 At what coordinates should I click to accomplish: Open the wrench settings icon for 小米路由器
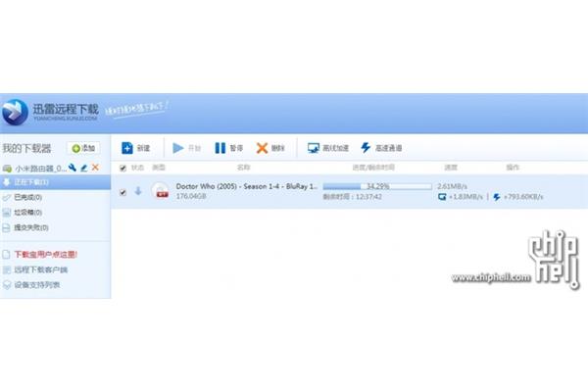tap(73, 168)
